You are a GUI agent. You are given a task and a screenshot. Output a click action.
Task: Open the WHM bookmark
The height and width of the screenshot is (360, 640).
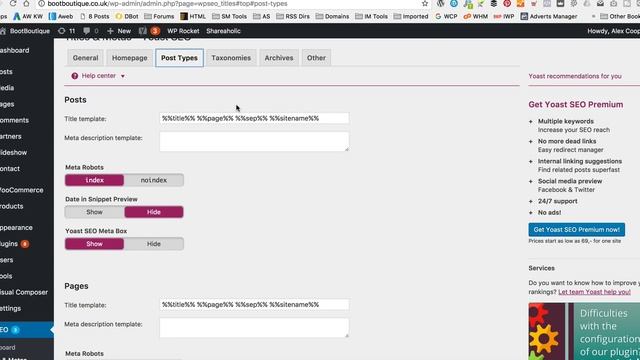[476, 16]
